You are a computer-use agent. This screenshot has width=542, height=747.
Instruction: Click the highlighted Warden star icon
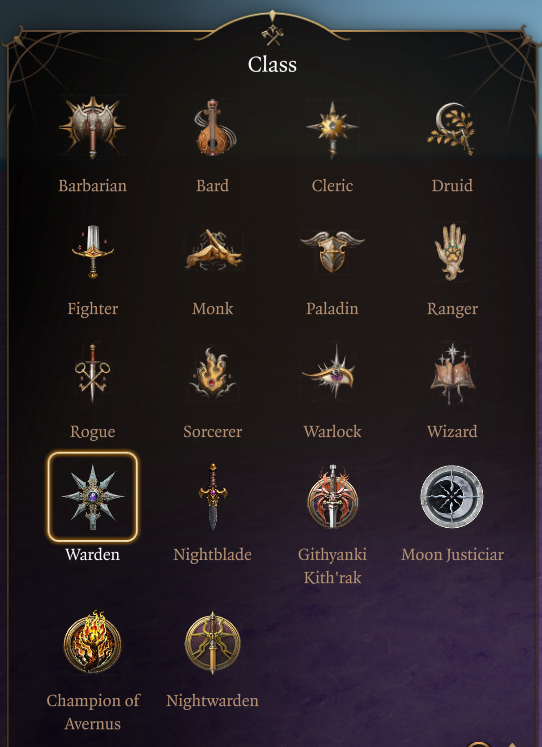[92, 496]
